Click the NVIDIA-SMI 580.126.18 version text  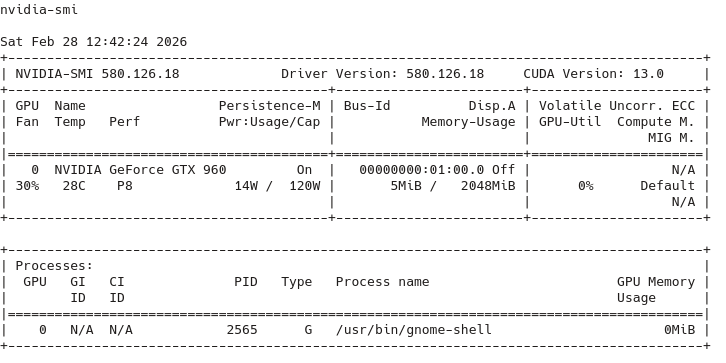[97, 74]
